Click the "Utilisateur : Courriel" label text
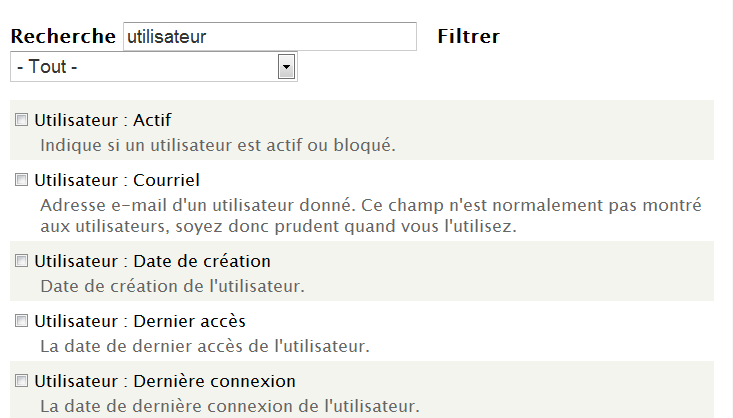The image size is (733, 418). pyautogui.click(x=117, y=181)
